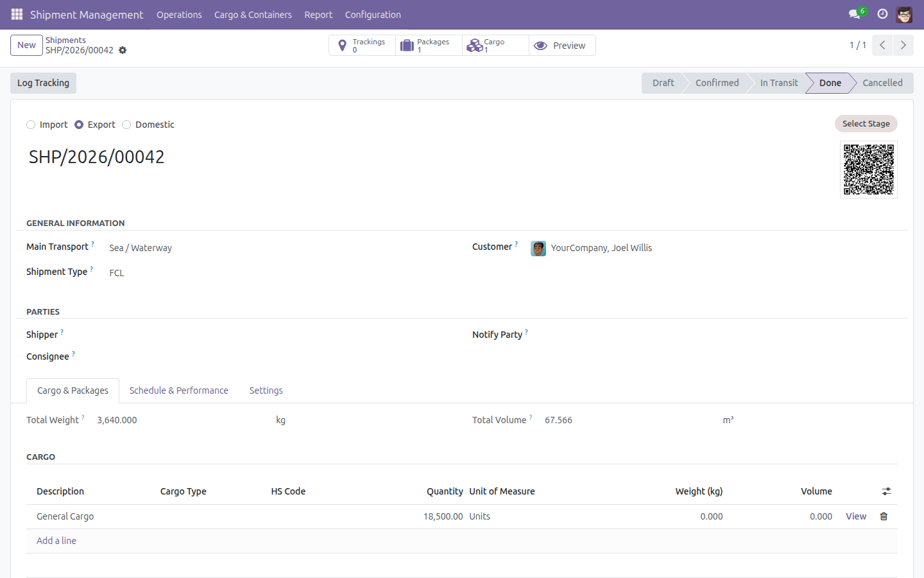924x578 pixels.
Task: Open the Main Transport field Sea / Waterway
Action: click(x=279, y=248)
